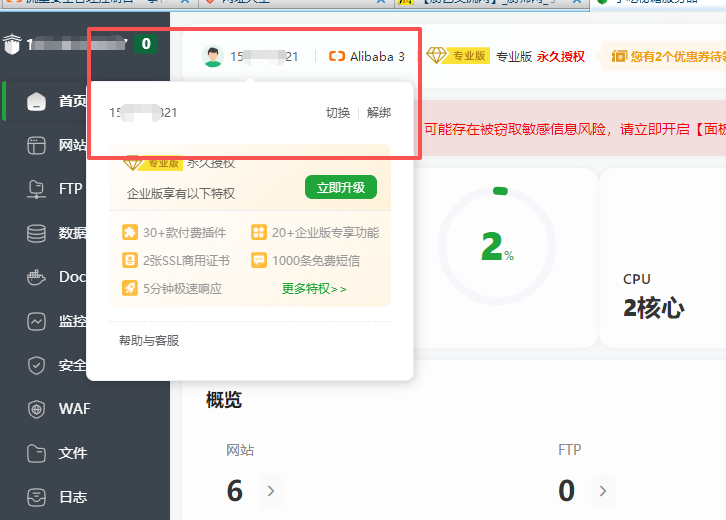The height and width of the screenshot is (520, 726).
Task: Click the WAF globe shield icon
Action: pyautogui.click(x=37, y=409)
